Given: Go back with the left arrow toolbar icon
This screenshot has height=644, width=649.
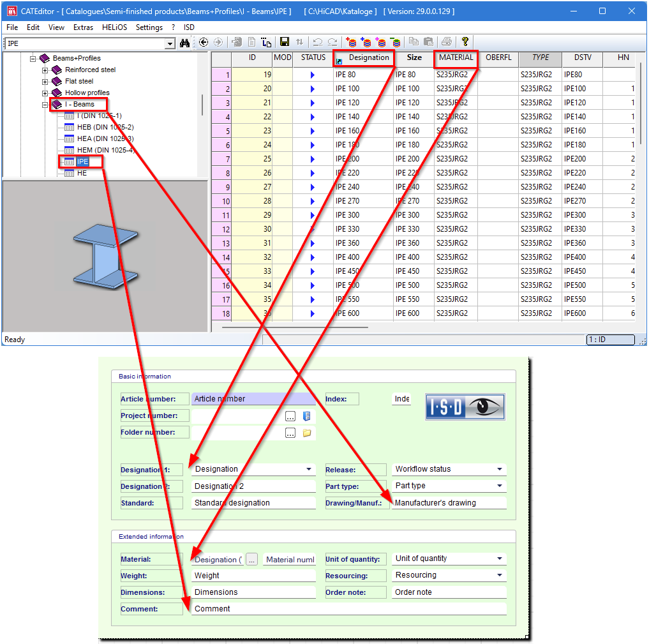Looking at the screenshot, I should tap(203, 42).
